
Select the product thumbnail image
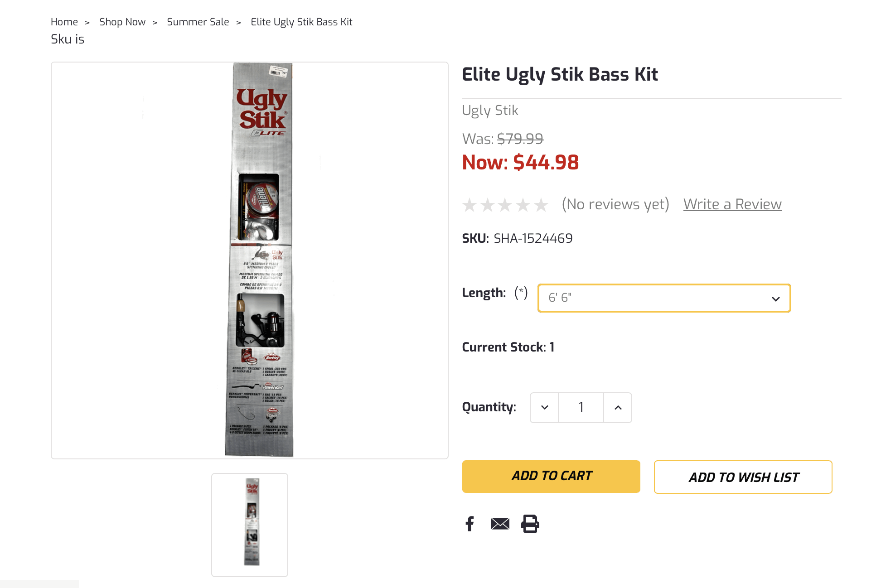250,525
